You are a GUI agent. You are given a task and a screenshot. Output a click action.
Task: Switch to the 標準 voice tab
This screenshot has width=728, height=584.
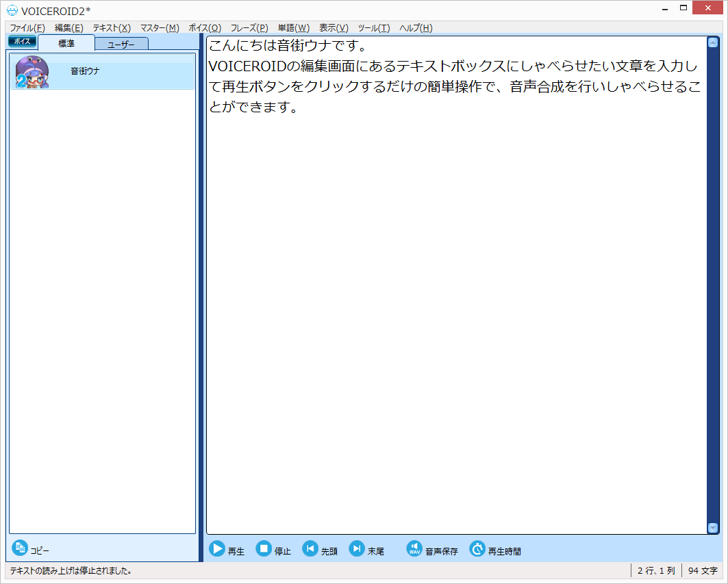tap(66, 43)
